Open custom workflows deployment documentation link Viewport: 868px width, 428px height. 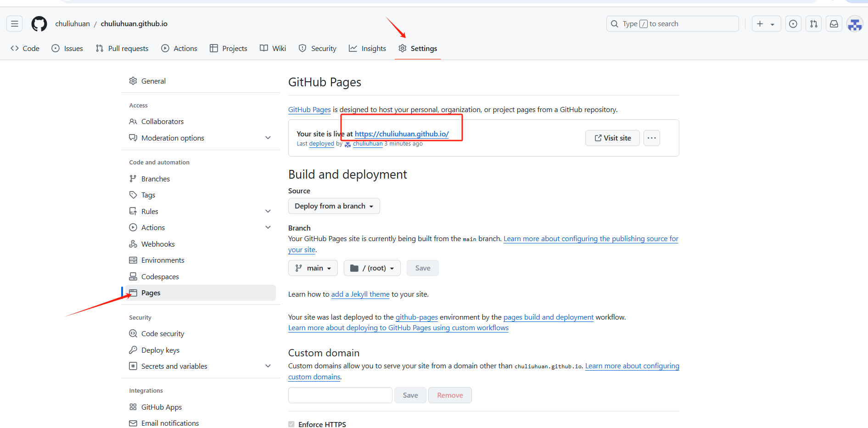398,327
